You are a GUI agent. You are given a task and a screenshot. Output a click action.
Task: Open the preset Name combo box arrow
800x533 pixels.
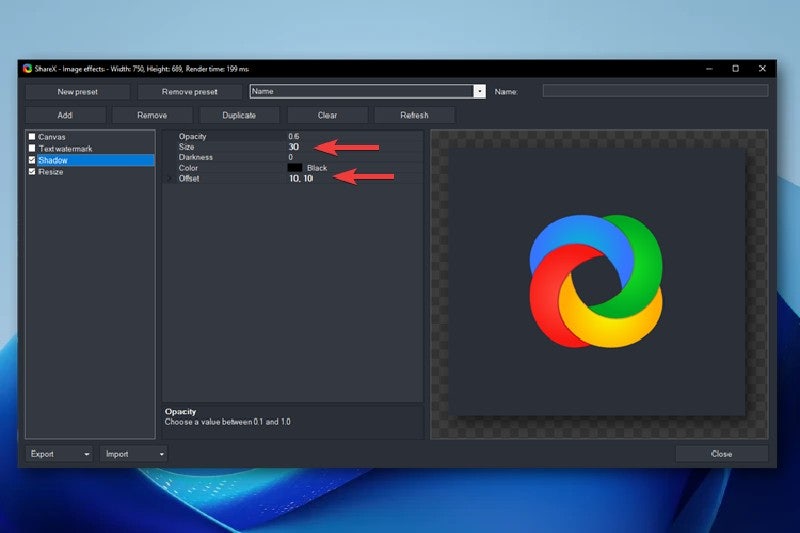point(479,91)
